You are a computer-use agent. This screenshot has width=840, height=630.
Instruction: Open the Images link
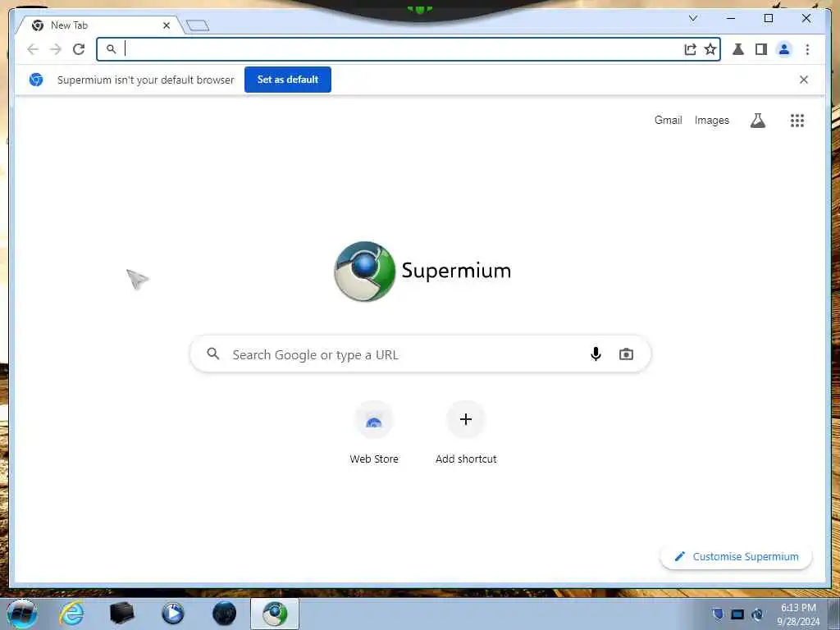click(712, 120)
